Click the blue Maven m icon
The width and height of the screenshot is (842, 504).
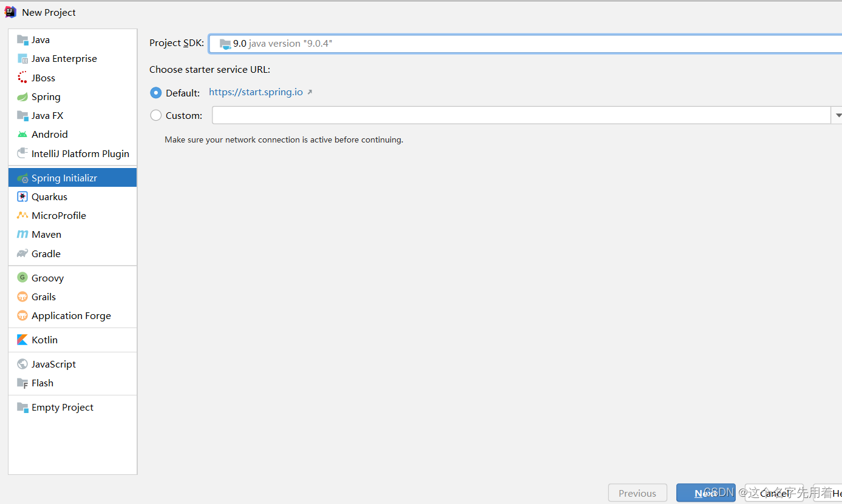click(22, 235)
